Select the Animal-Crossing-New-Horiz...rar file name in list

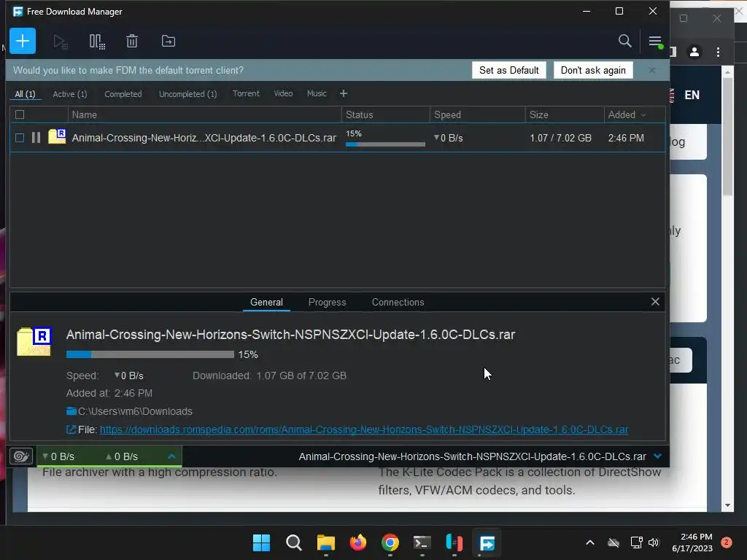tap(204, 138)
